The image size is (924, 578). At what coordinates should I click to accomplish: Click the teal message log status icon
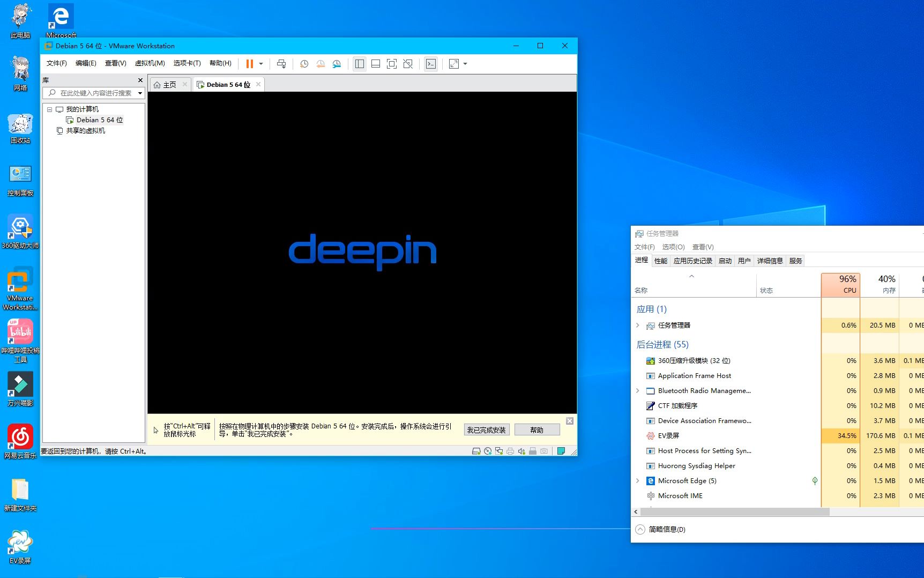[561, 451]
